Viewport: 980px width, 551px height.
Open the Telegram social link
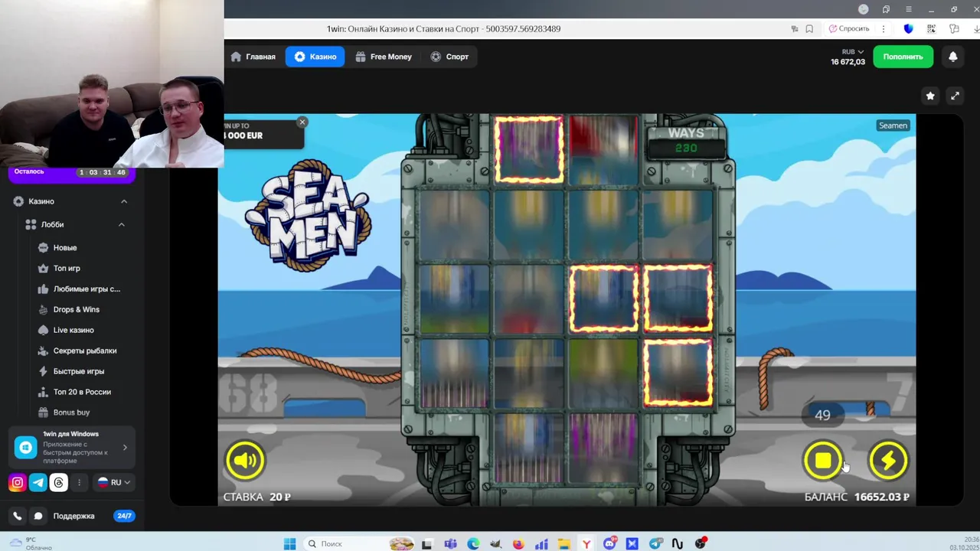click(x=38, y=482)
